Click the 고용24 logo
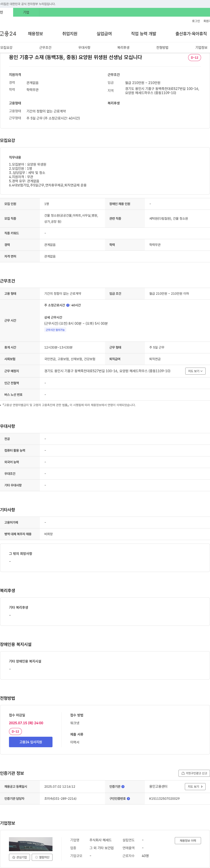Viewport: 210px width, 868px height. (x=8, y=34)
